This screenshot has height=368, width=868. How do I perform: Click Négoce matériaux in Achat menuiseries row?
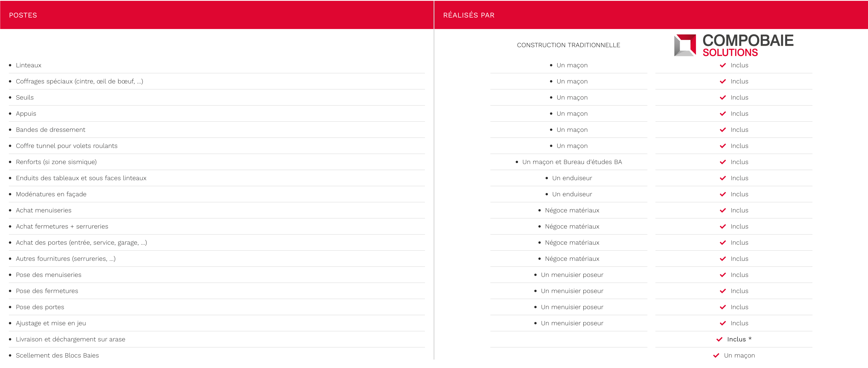(572, 211)
